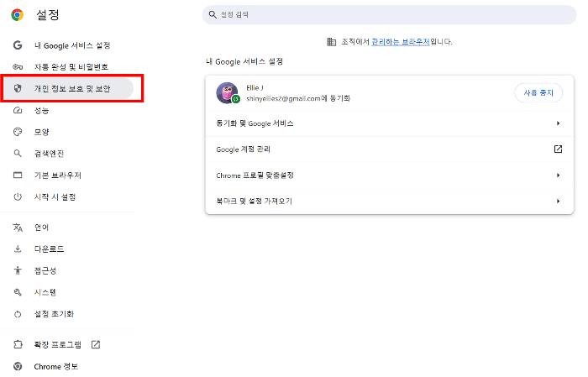Expand Chrome 프로필 맞춤설정 arrow
Image resolution: width=588 pixels, height=377 pixels.
558,175
